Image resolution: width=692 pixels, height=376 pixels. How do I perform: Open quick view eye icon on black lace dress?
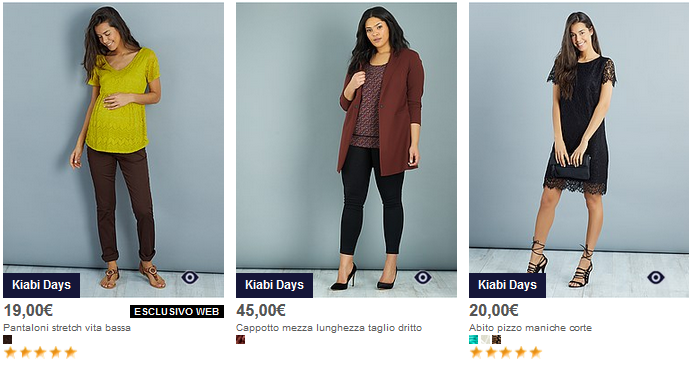656,278
